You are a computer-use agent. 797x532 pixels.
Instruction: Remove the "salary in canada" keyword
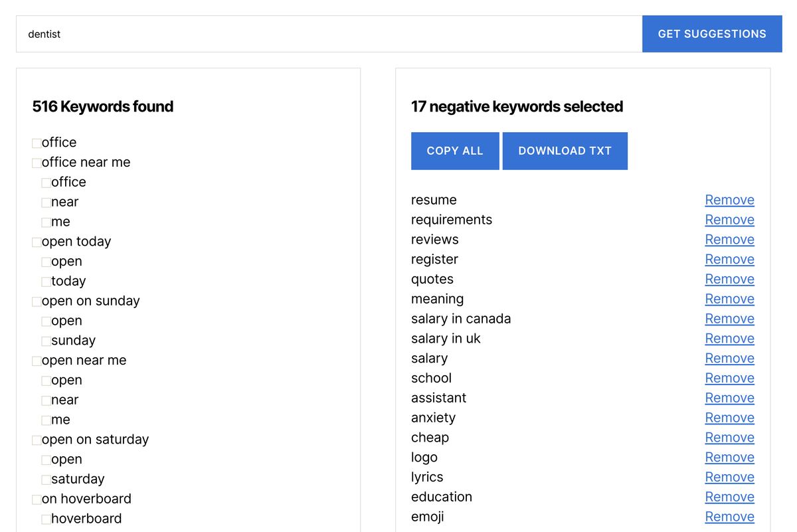729,319
